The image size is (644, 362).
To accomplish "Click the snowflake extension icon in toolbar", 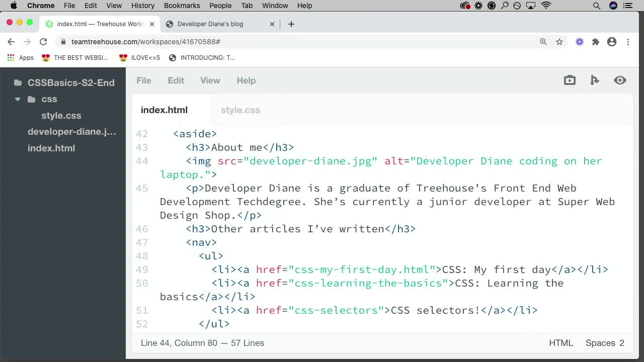I will pyautogui.click(x=580, y=42).
